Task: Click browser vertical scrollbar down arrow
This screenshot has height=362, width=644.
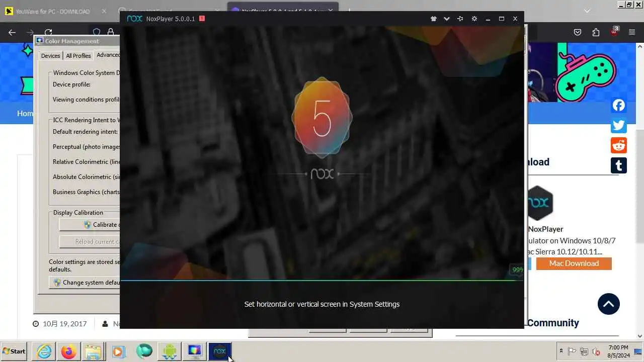Action: tap(640, 336)
